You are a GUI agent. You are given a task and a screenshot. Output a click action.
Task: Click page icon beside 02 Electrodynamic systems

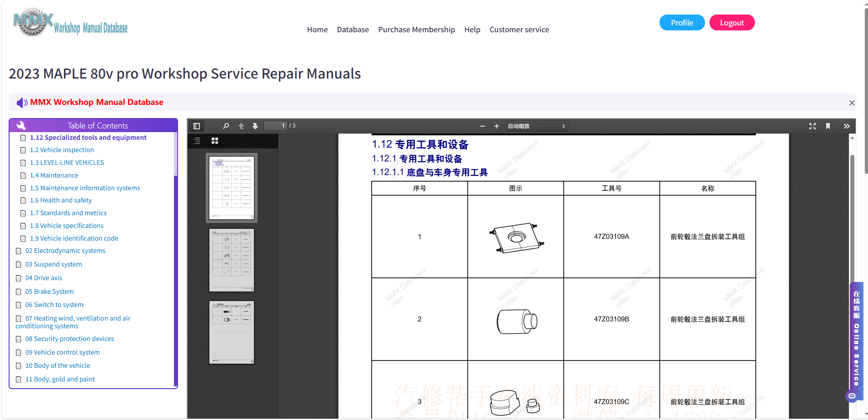point(18,251)
